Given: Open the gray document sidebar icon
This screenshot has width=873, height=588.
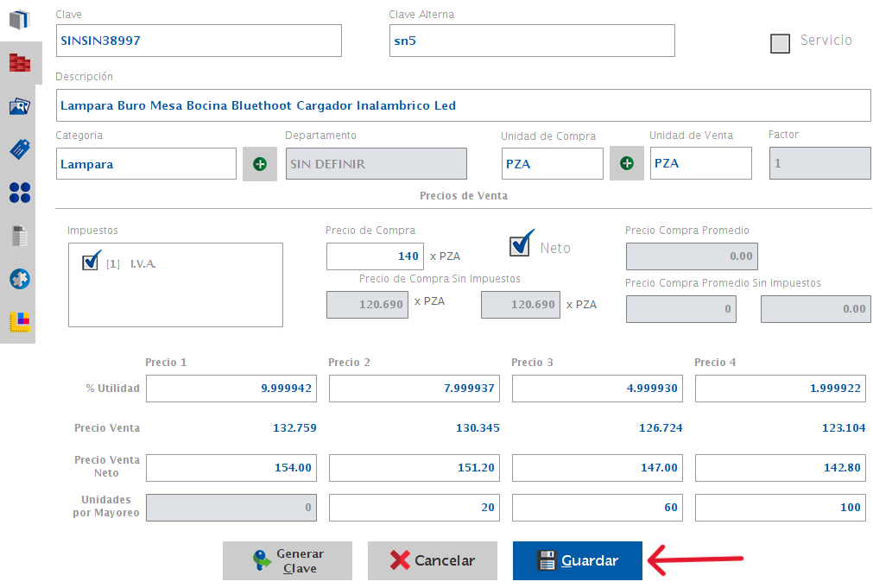Looking at the screenshot, I should click(20, 236).
